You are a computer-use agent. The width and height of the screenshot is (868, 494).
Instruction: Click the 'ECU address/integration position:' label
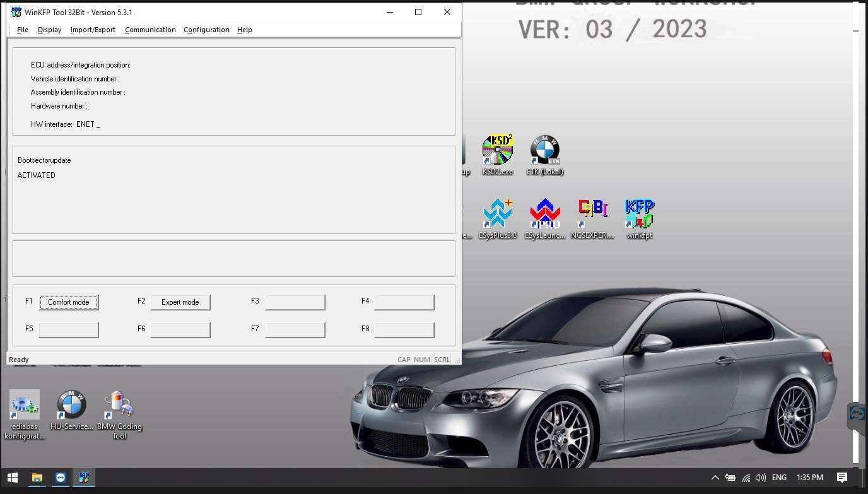point(81,65)
